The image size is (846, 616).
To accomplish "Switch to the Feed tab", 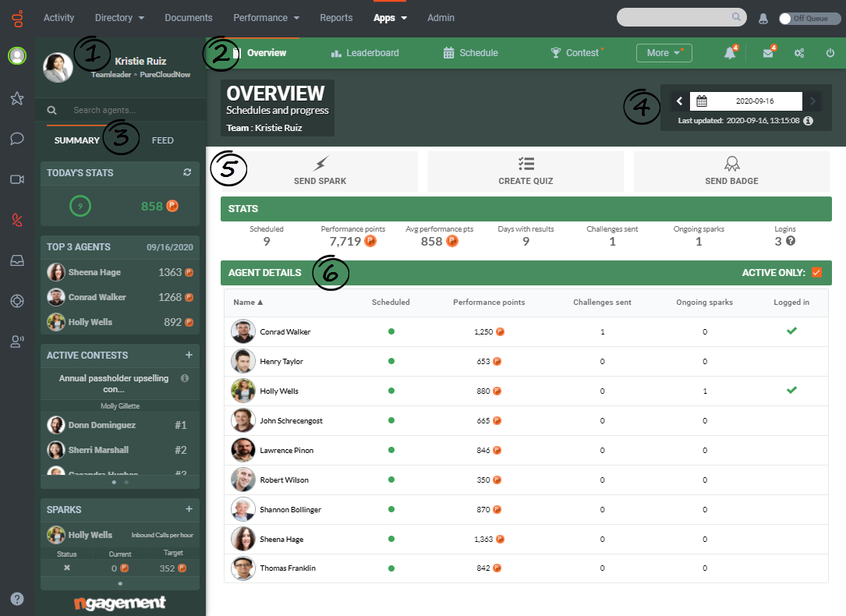I will pos(162,140).
